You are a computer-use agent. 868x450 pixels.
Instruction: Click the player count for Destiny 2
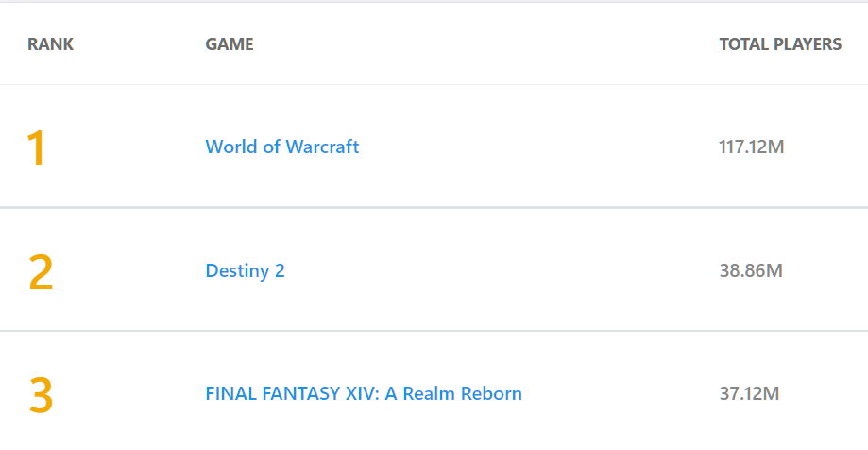point(751,270)
